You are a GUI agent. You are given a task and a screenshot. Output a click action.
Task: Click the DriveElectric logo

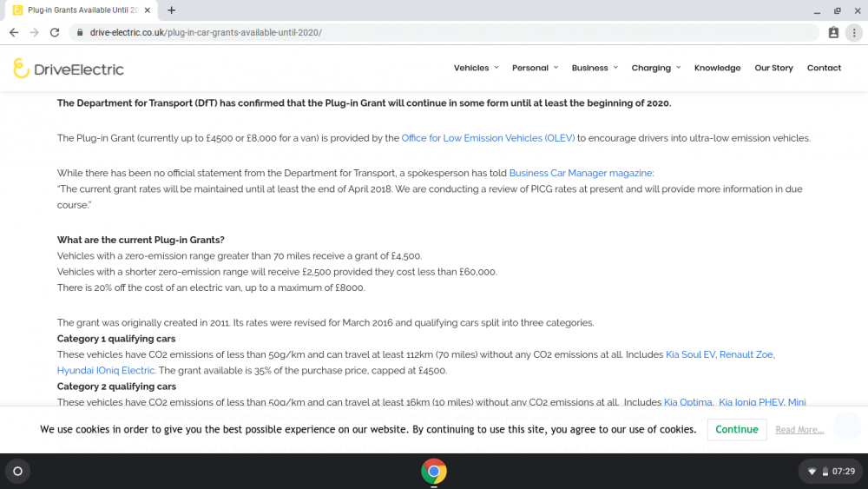click(x=69, y=69)
